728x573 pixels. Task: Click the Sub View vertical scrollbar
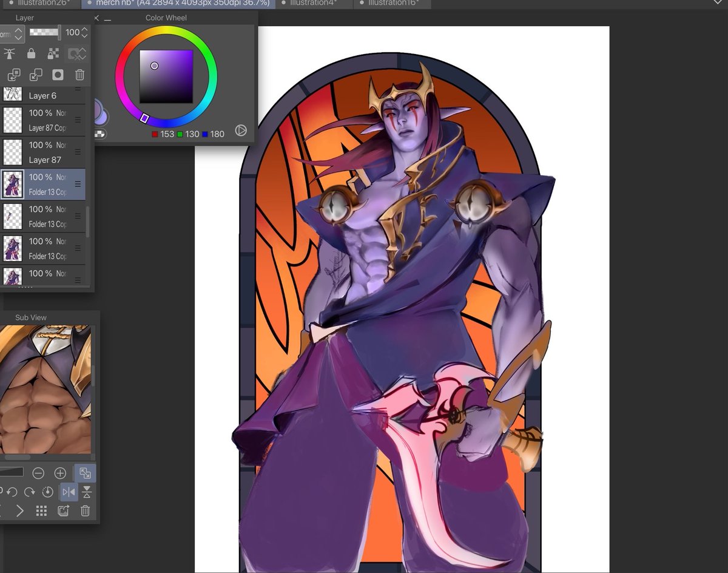(x=93, y=376)
